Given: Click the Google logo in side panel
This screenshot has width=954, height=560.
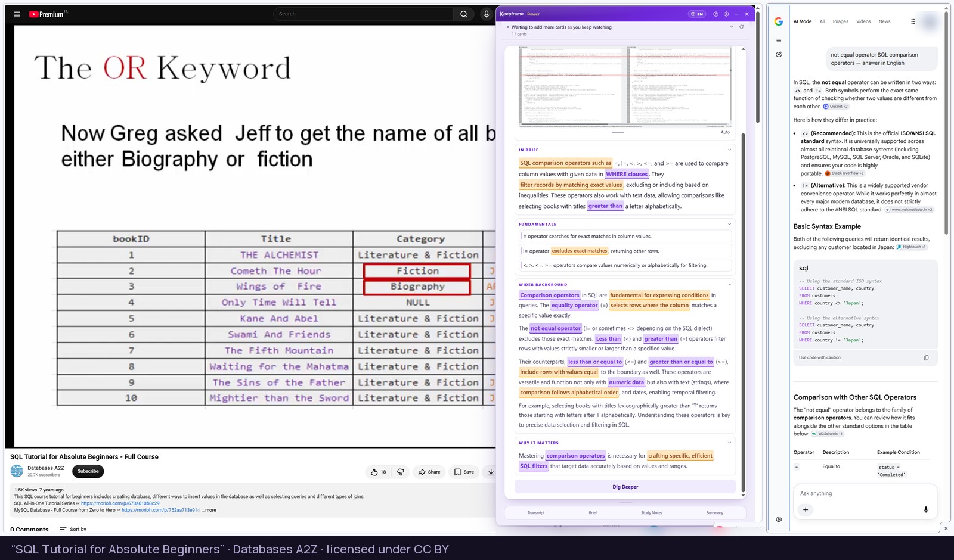Looking at the screenshot, I should [x=779, y=21].
